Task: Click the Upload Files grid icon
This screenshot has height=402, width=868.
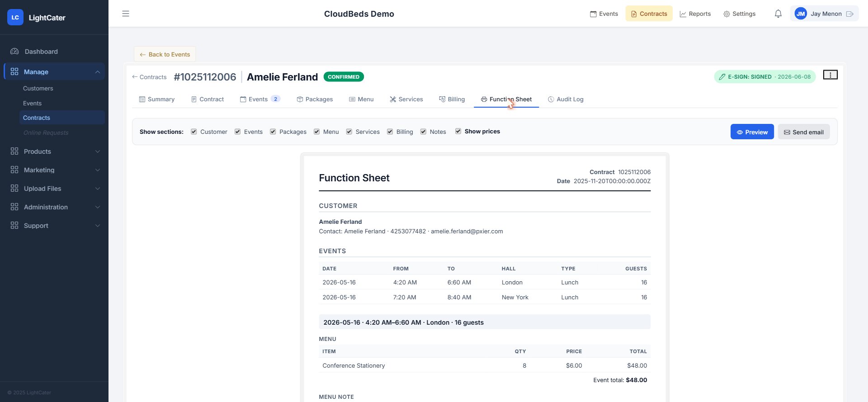Action: click(14, 188)
